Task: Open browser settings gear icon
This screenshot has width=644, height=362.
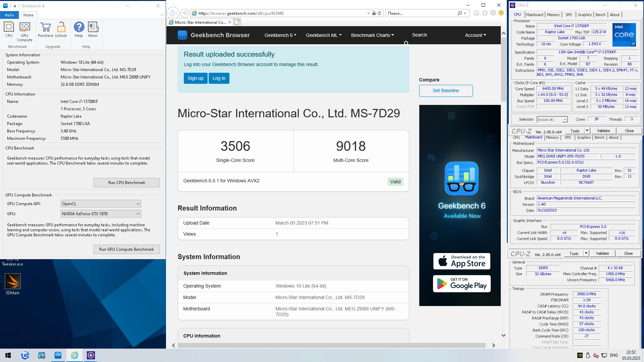Action: coord(493,13)
